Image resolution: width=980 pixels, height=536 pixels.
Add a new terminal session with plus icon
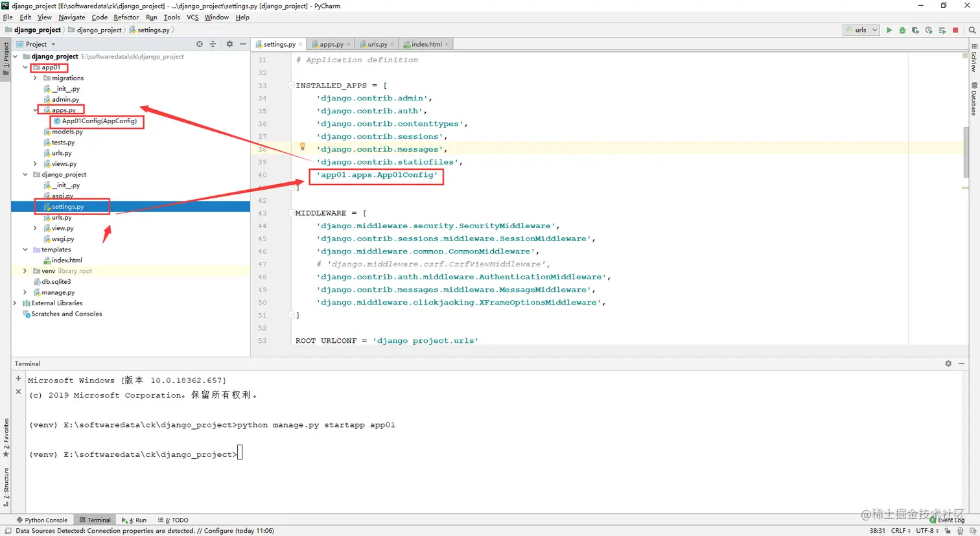(18, 379)
